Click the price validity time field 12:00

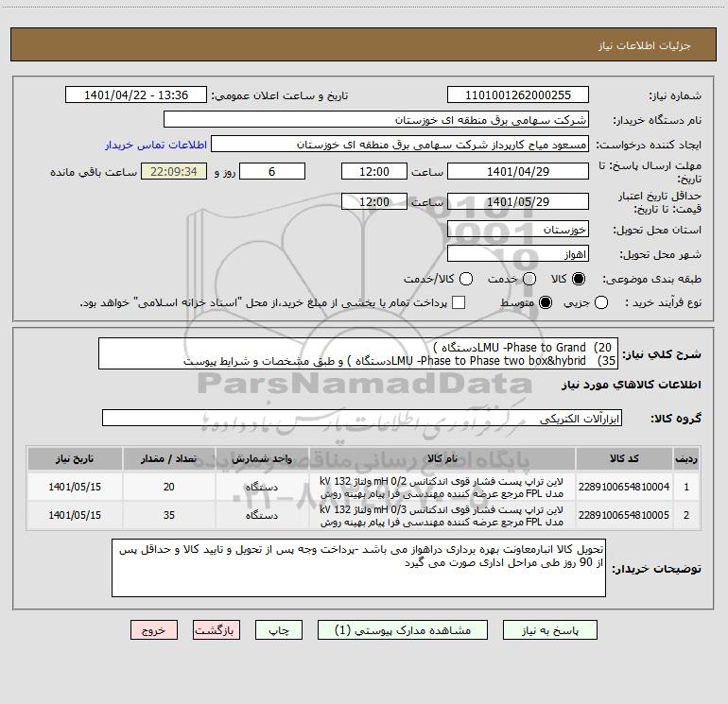pyautogui.click(x=374, y=201)
